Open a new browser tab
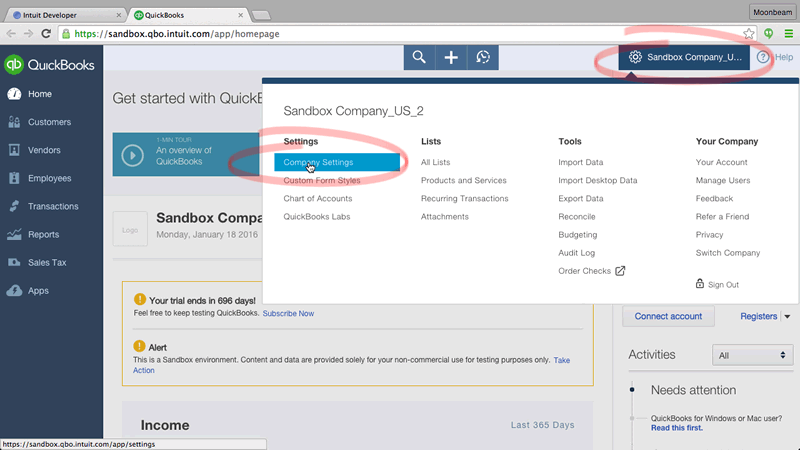This screenshot has width=800, height=450. (x=261, y=15)
